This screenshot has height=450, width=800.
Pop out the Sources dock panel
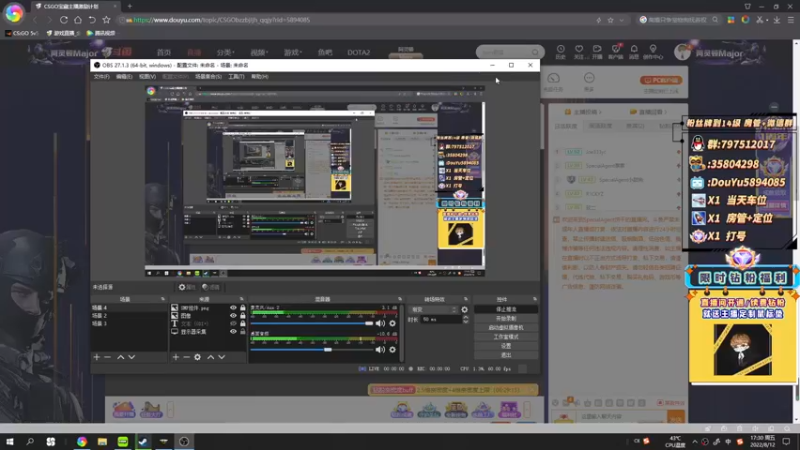click(x=241, y=299)
